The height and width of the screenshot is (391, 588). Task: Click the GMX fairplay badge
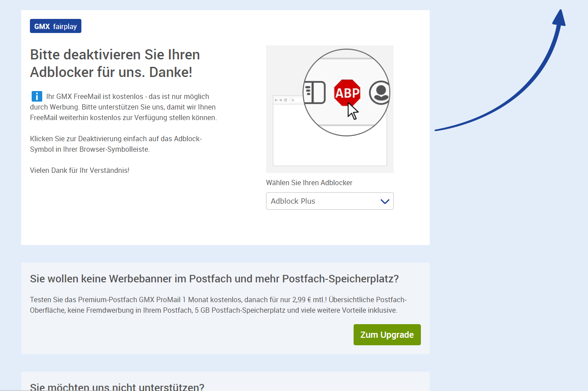coord(55,26)
